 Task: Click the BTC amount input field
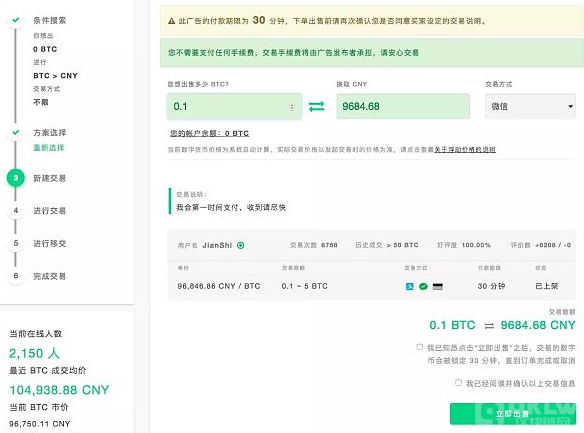click(234, 107)
